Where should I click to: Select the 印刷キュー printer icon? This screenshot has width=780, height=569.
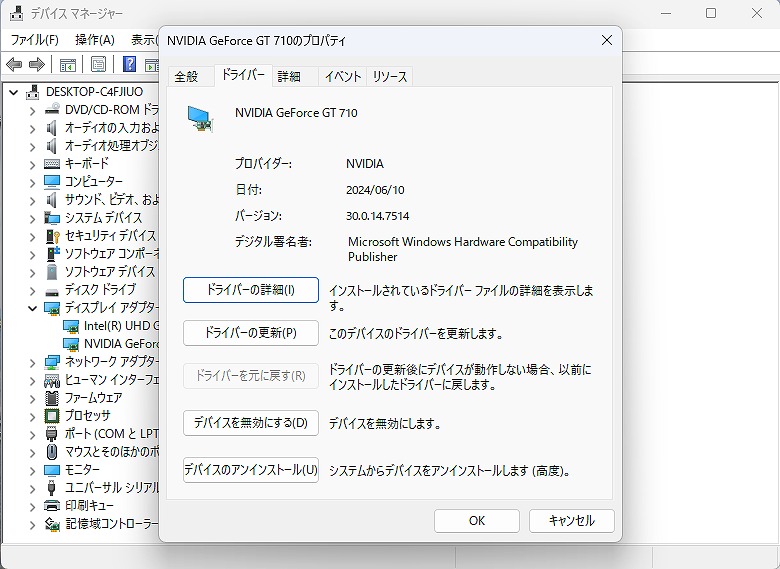53,505
